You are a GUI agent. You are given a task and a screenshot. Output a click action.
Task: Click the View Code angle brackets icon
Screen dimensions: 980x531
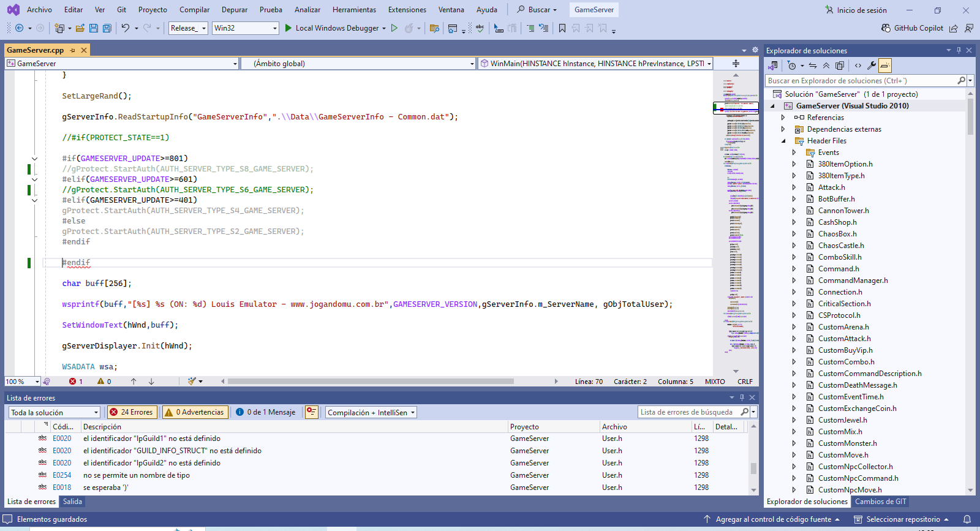tap(858, 66)
